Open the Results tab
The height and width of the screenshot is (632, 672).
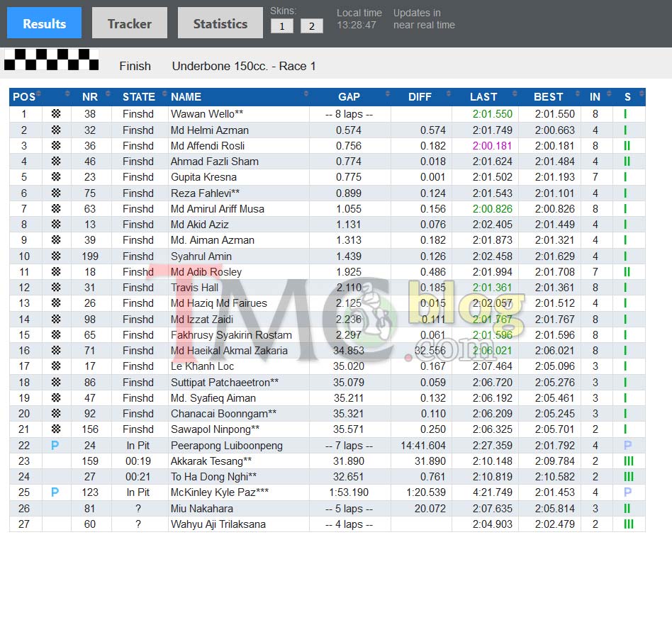[44, 23]
